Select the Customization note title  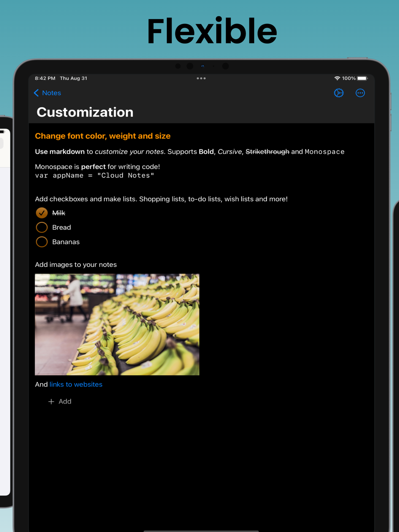(x=85, y=112)
